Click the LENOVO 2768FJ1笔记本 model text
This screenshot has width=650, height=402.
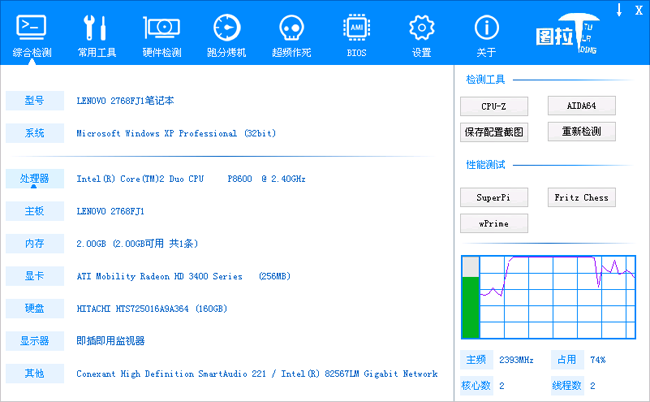(125, 101)
